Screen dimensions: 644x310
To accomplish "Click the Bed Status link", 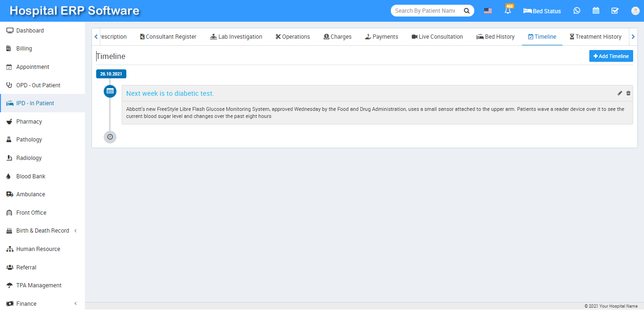I will point(542,11).
